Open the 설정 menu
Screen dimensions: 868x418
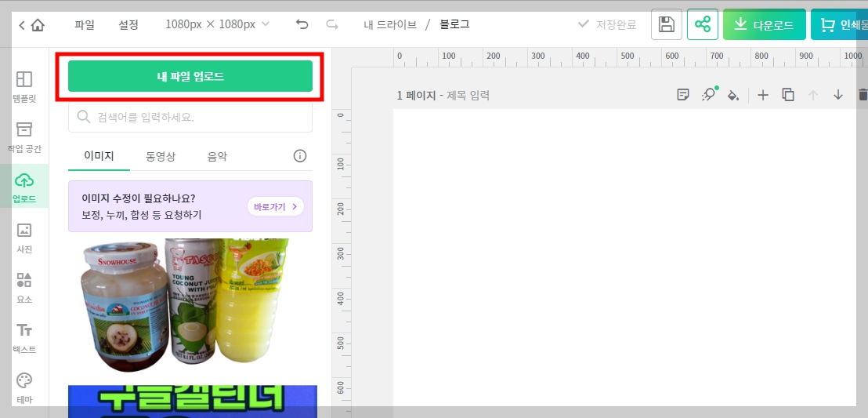point(128,25)
